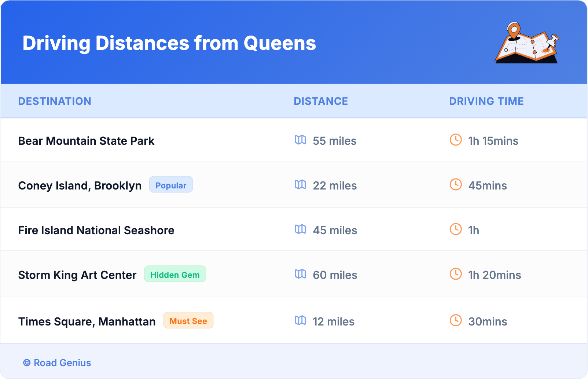Click the Driving Time column header
Screen dimensions: 588x379
(x=486, y=101)
